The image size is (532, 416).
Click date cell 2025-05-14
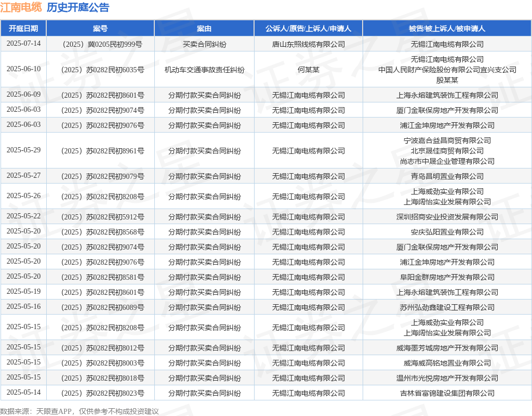[23, 393]
